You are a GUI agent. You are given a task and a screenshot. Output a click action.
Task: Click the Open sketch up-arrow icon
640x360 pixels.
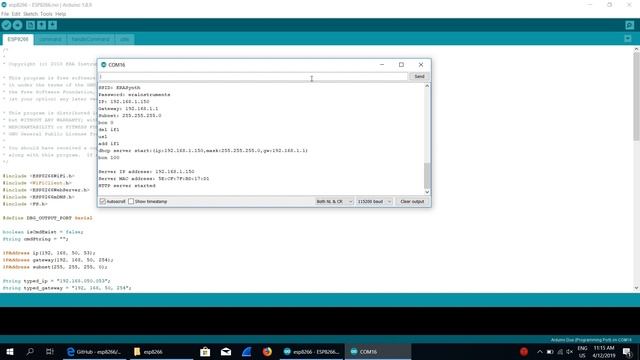[42, 25]
